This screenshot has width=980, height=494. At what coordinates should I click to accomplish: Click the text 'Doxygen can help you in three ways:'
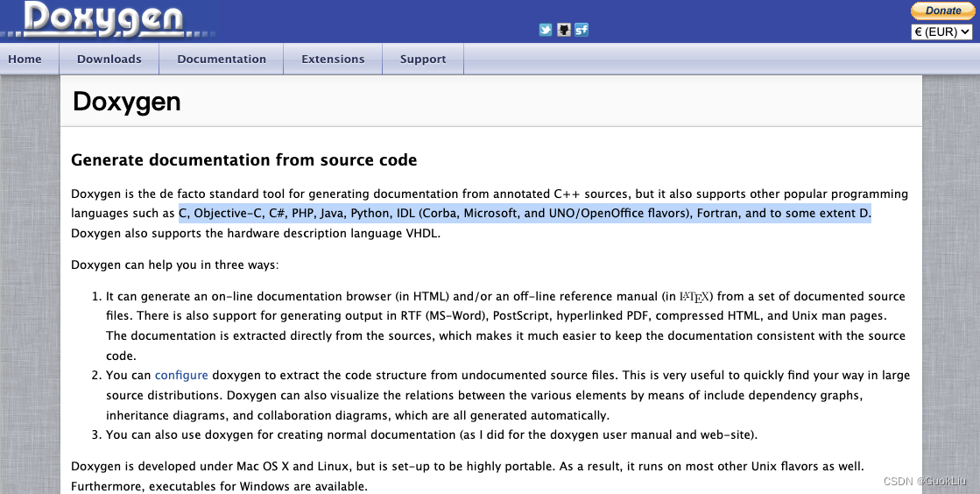click(x=174, y=265)
